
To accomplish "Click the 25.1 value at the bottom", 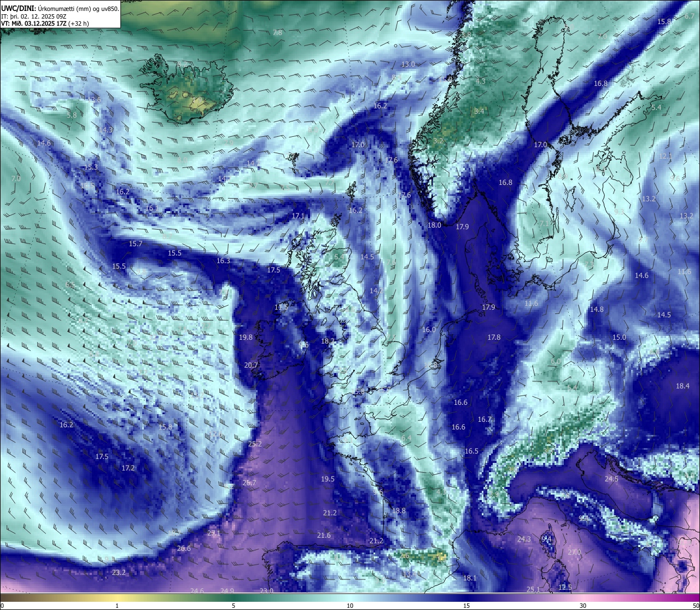I will (x=533, y=589).
